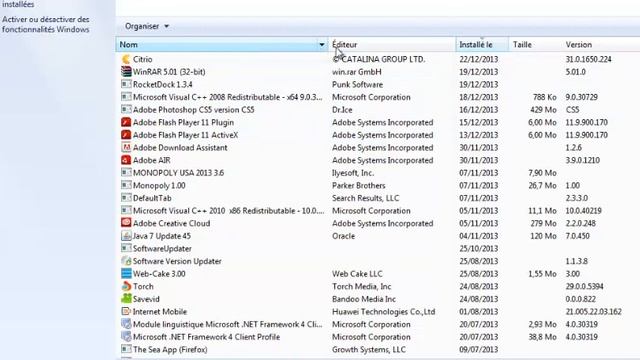Select the Citrio program name

coord(142,59)
